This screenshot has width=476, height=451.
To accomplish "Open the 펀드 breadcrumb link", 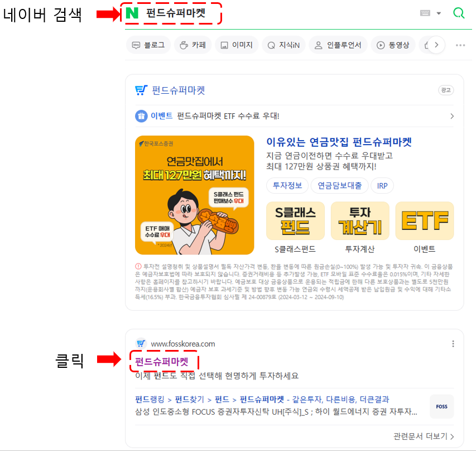I will point(222,399).
